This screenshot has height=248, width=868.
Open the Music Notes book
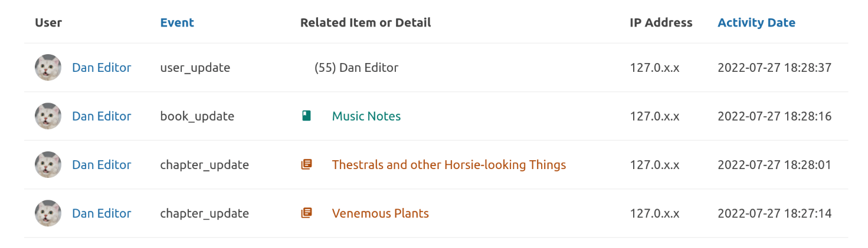click(366, 116)
